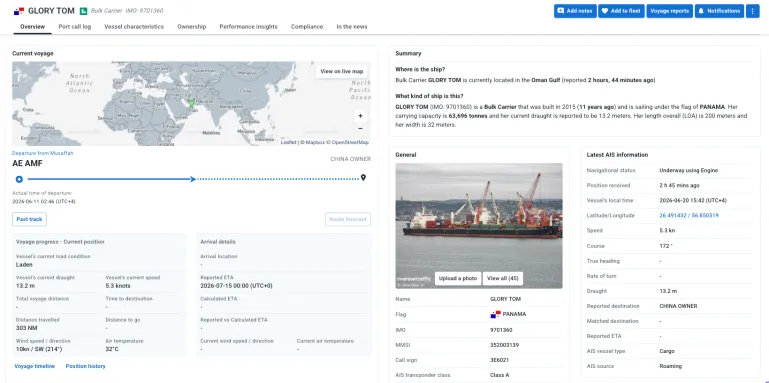The height and width of the screenshot is (383, 769).
Task: Click the AIS source value Roaming
Action: [671, 366]
